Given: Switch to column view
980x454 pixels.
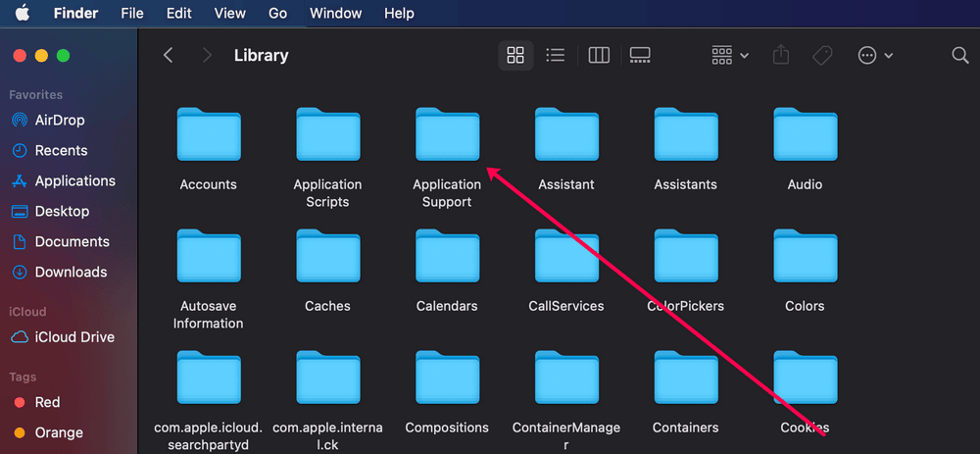Looking at the screenshot, I should point(599,56).
